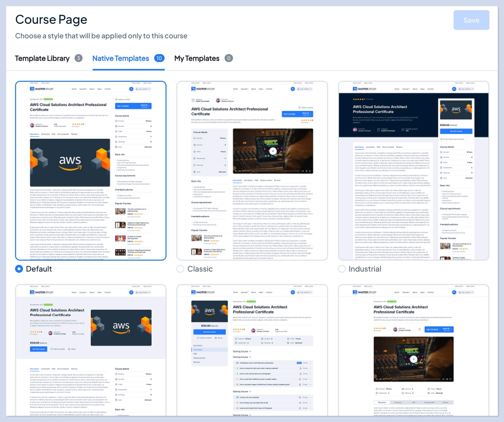Pick the bottom-middle template with the curriculum list
The height and width of the screenshot is (422, 504).
click(252, 350)
